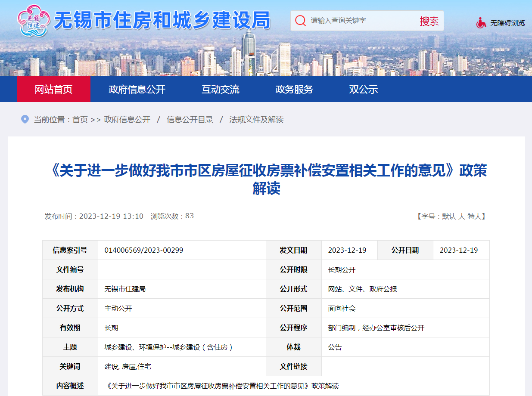The width and height of the screenshot is (532, 396).
Task: Open 法规文件及解读 breadcrumb link
Action: point(256,120)
